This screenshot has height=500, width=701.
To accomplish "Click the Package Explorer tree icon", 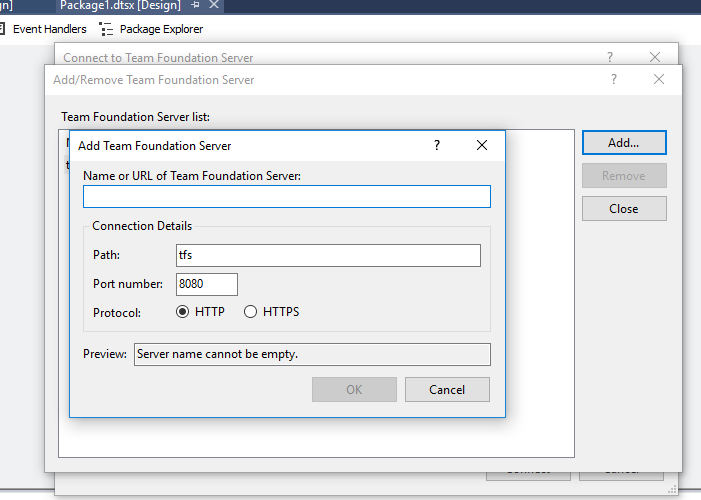I will click(x=106, y=29).
